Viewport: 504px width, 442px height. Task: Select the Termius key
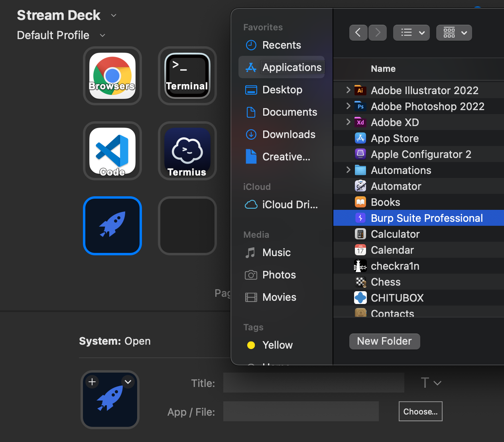tap(187, 151)
